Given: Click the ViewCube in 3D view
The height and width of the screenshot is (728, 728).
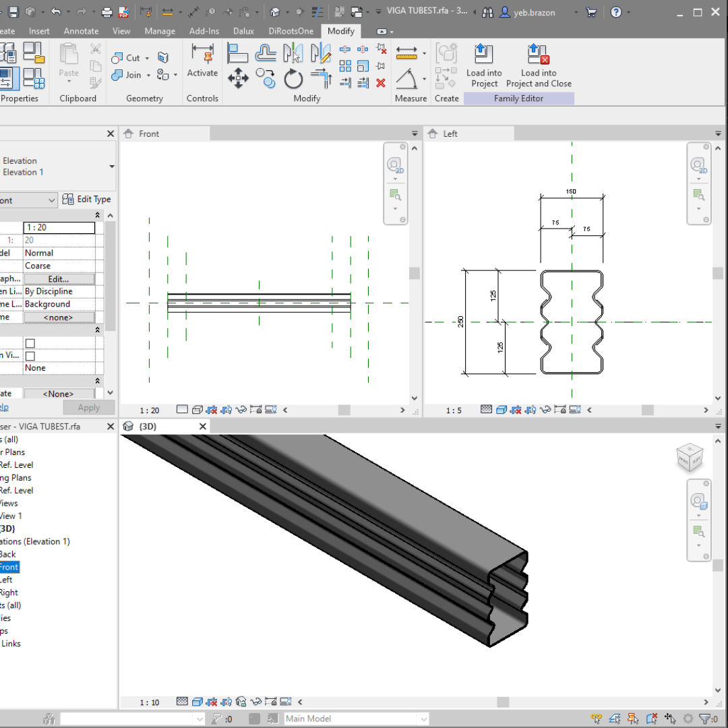Looking at the screenshot, I should click(689, 458).
